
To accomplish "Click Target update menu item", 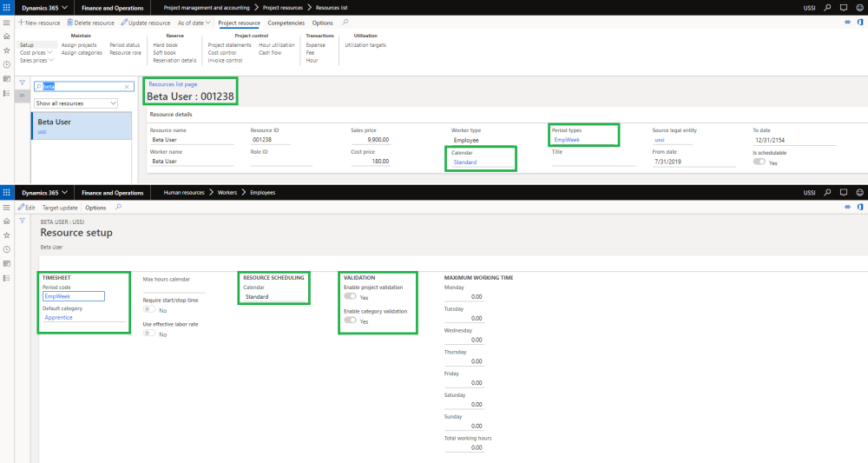I will tap(60, 208).
